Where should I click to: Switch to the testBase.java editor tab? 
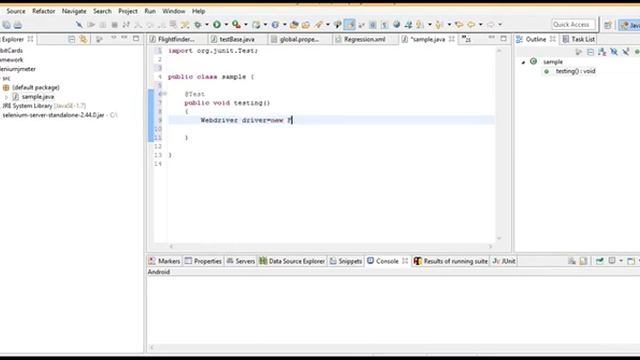(x=237, y=39)
